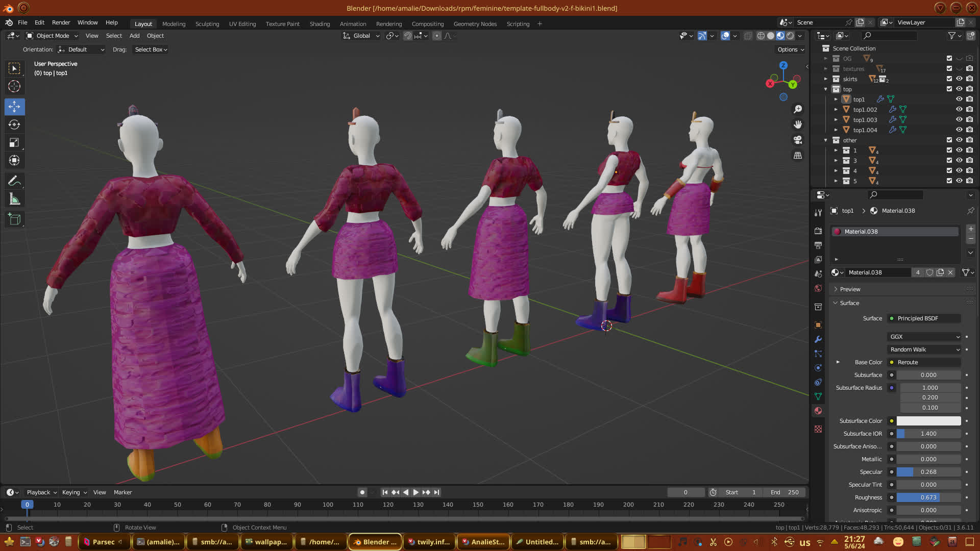Open the Random Walk subsurface dropdown

pos(924,349)
